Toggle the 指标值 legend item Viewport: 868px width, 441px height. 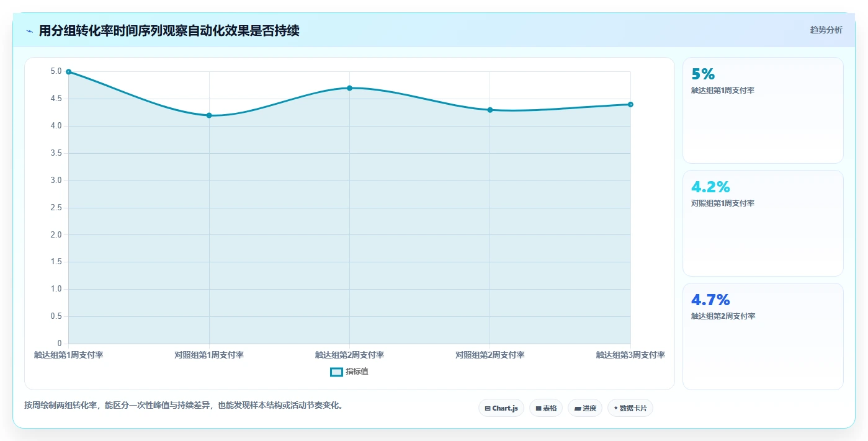pos(349,372)
